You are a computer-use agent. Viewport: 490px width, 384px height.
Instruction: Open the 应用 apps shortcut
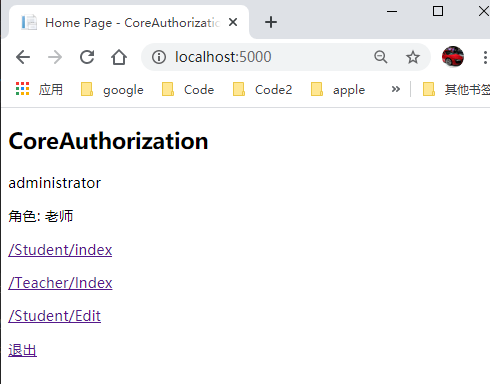39,89
